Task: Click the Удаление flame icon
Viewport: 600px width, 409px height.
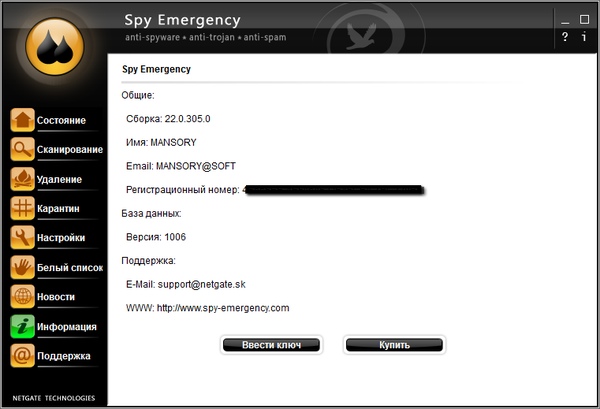Action: pyautogui.click(x=22, y=179)
